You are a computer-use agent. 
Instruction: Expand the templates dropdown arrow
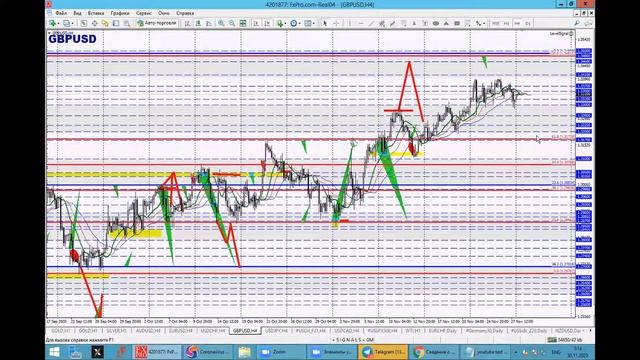click(314, 23)
